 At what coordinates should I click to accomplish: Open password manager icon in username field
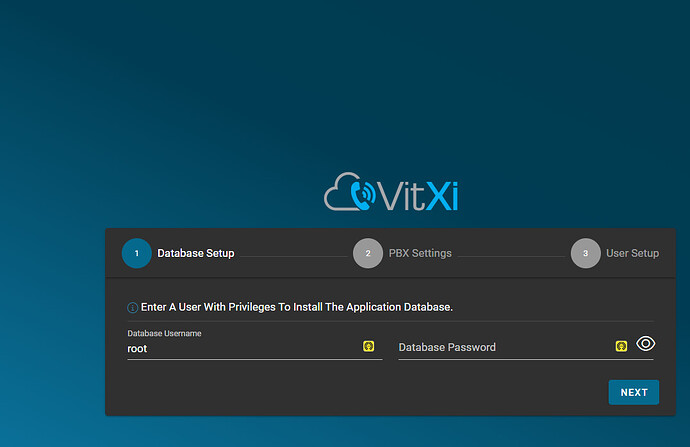click(x=369, y=346)
